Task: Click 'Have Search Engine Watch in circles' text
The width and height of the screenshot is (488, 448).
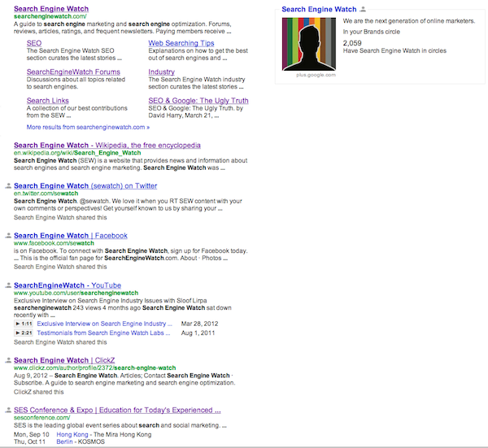Action: tap(394, 50)
